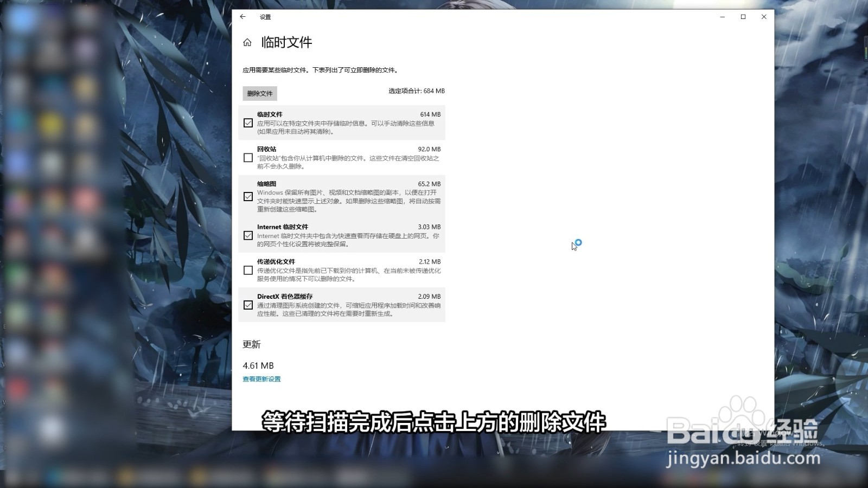Viewport: 868px width, 488px height.
Task: Uncheck the Internet 临时文件 checkbox
Action: click(248, 235)
